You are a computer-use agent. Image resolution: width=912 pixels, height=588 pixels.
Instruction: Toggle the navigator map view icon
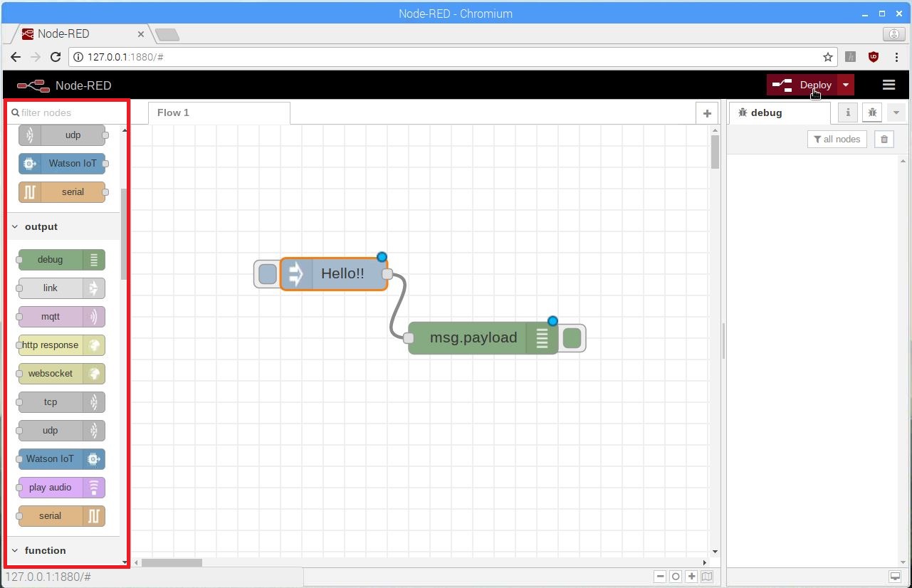click(x=706, y=577)
